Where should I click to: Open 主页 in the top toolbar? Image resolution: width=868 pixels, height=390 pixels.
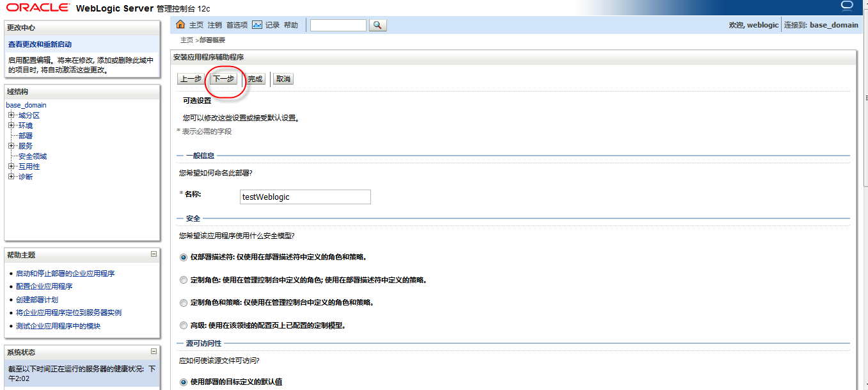click(x=196, y=25)
